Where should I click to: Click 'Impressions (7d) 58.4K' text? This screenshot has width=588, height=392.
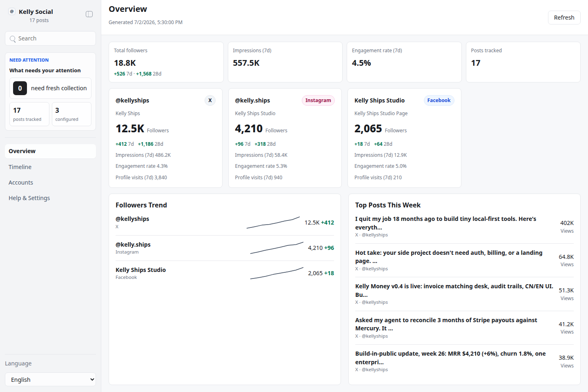261,155
